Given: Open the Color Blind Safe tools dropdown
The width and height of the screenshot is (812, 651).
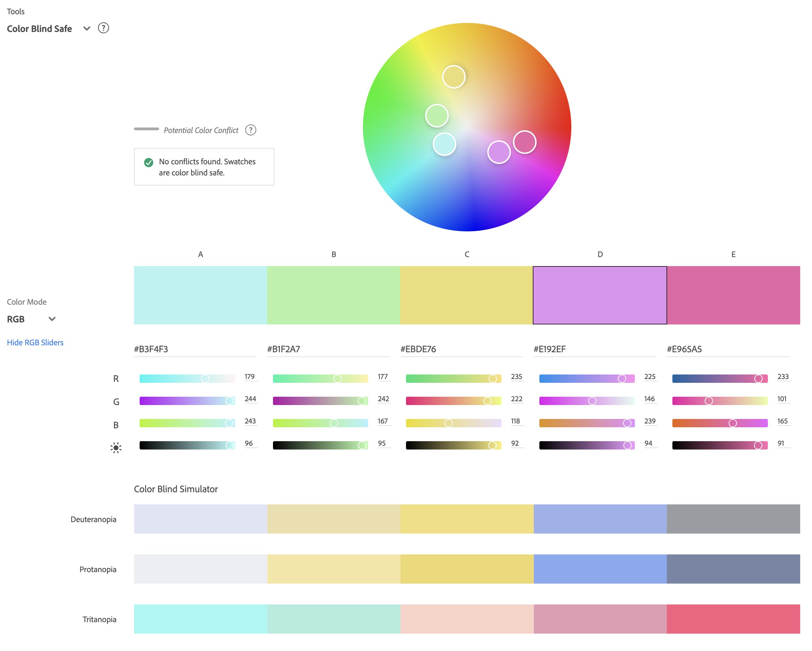Looking at the screenshot, I should (x=86, y=28).
